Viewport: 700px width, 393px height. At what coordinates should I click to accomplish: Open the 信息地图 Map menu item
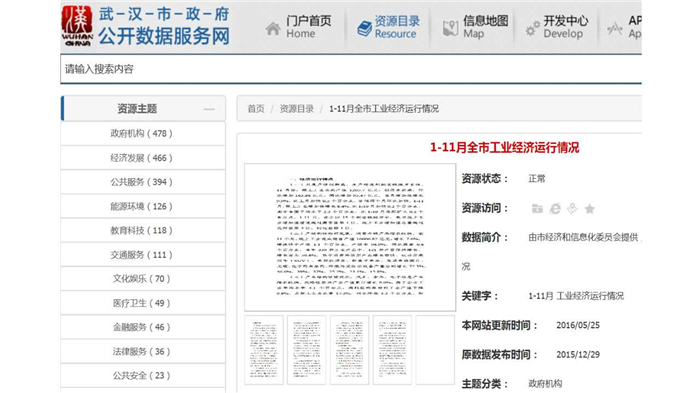pos(485,27)
